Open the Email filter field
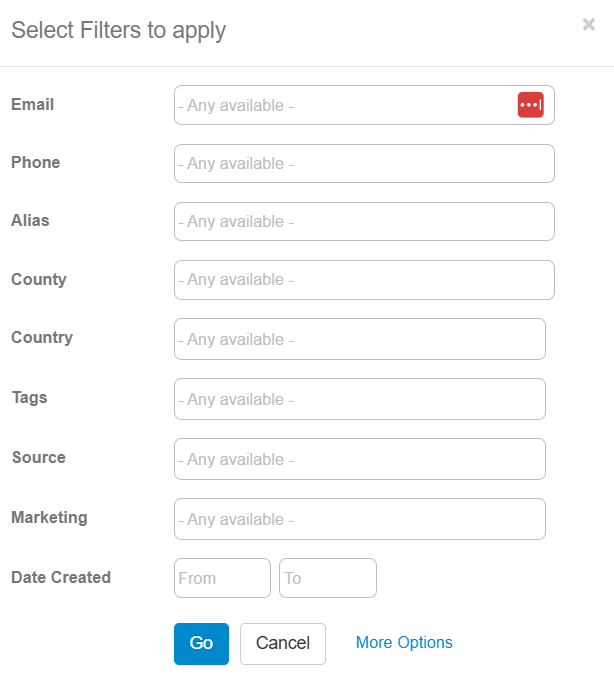614x687 pixels. point(364,105)
